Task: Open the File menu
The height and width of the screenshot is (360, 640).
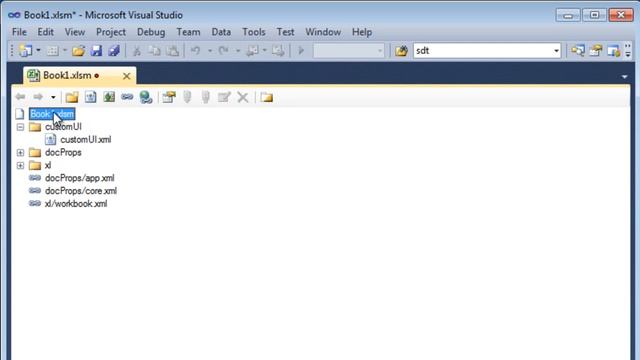Action: point(19,32)
